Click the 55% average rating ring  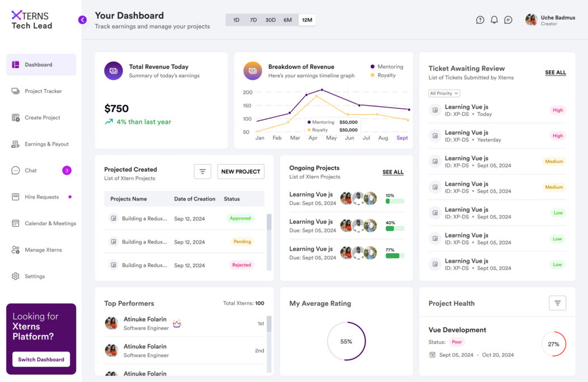[x=347, y=341]
